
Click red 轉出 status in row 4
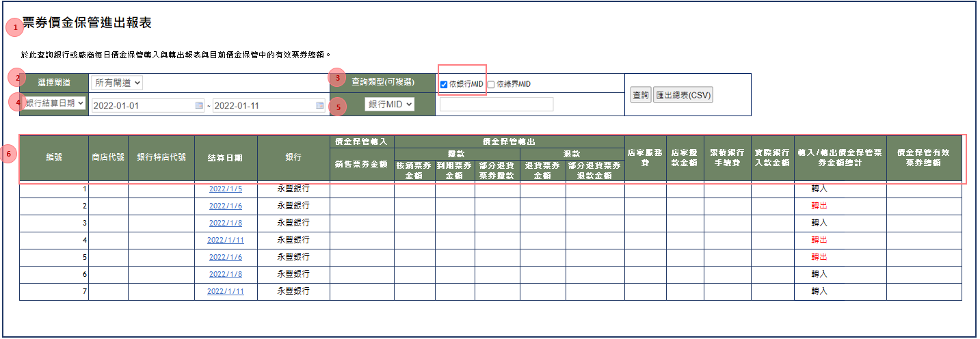[x=819, y=240]
